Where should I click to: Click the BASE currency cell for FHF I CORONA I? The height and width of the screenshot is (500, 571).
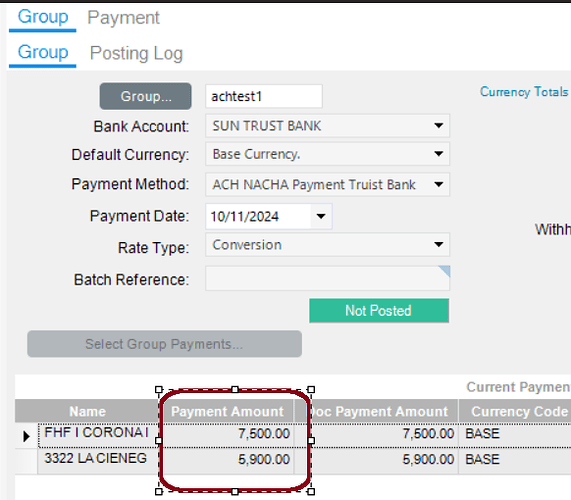coord(515,435)
